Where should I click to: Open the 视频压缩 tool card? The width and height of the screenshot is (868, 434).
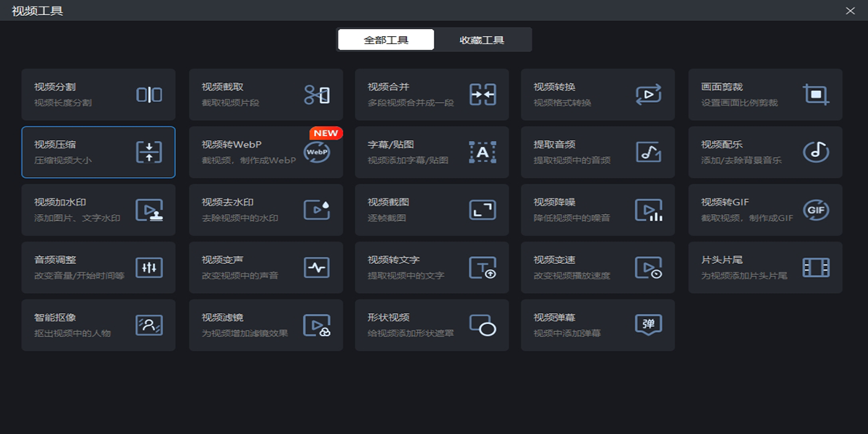(x=98, y=152)
